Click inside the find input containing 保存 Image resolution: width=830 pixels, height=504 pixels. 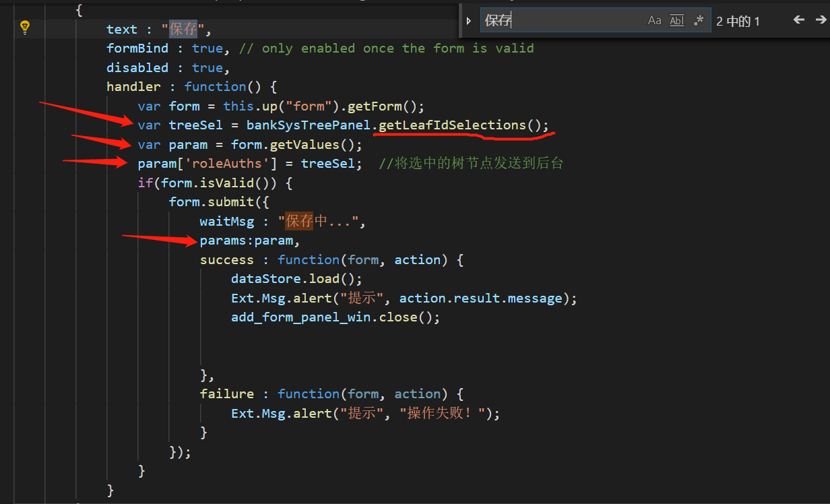point(552,20)
